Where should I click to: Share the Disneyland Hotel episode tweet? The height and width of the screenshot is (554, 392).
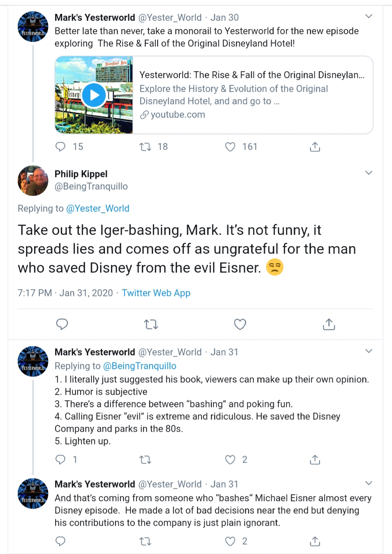(x=315, y=147)
